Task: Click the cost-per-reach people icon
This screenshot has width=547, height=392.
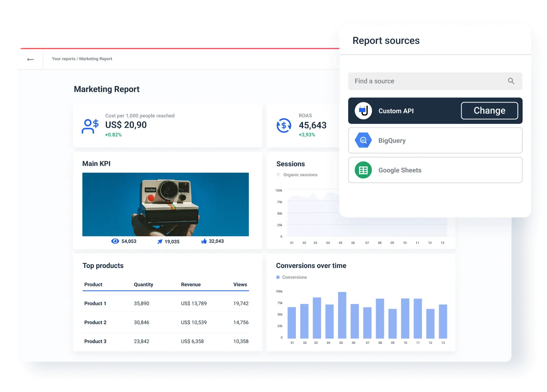Action: pos(90,126)
